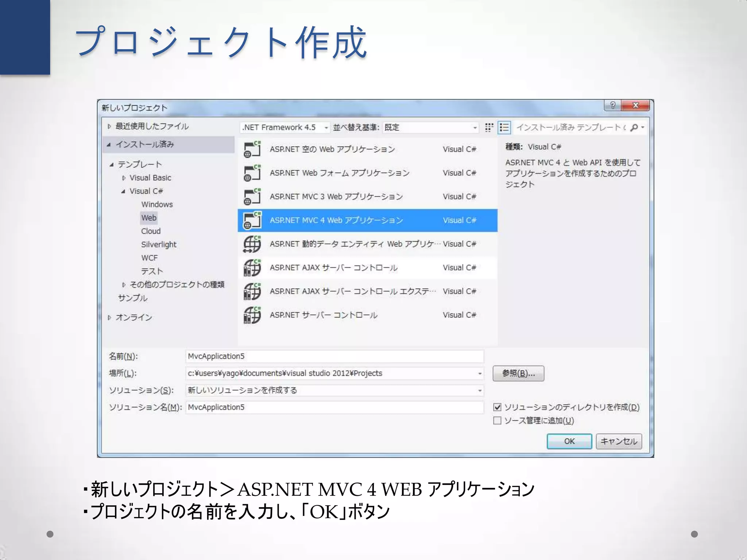The width and height of the screenshot is (747, 560).
Task: Select ASP.NET サーバー コントロール row text
Action: pos(324,315)
